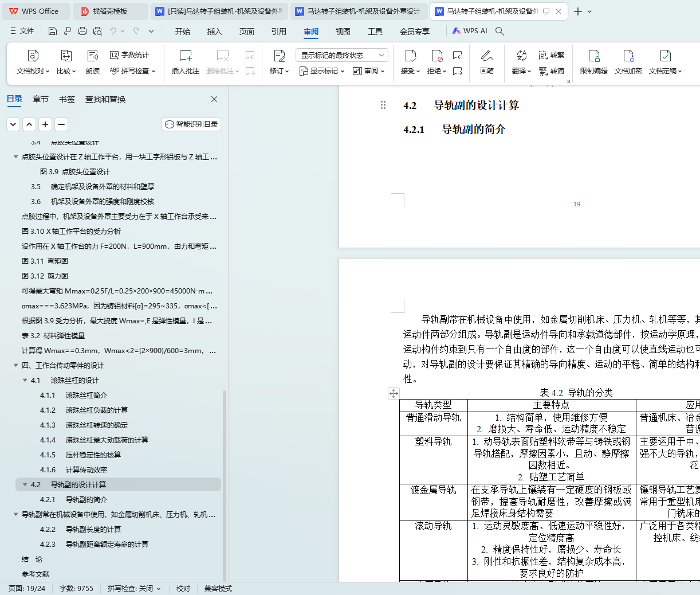Open new tab options arrow beside plus

589,11
